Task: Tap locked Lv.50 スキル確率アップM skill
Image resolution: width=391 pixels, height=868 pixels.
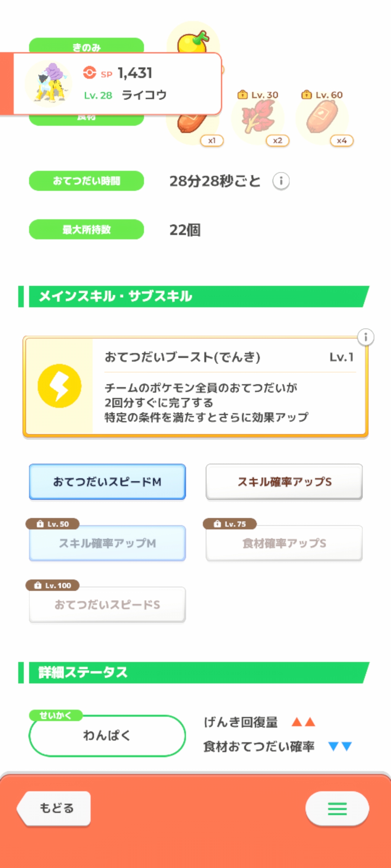Action: tap(108, 543)
